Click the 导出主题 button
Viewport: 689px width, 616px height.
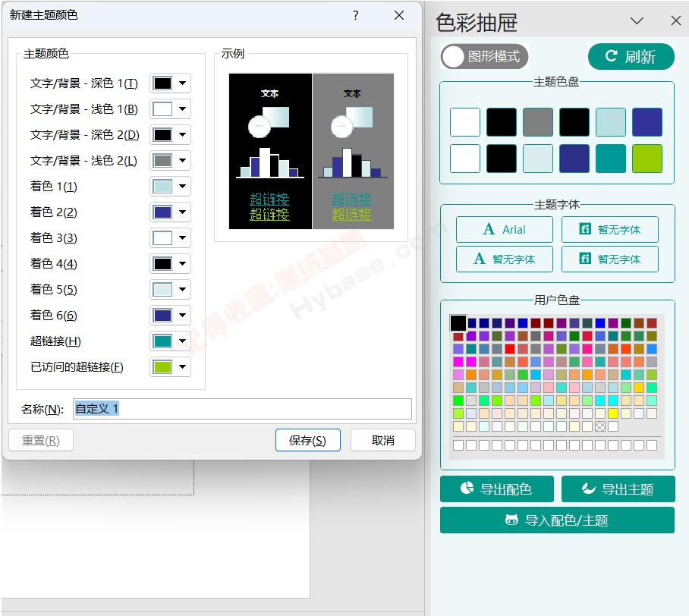tap(618, 489)
